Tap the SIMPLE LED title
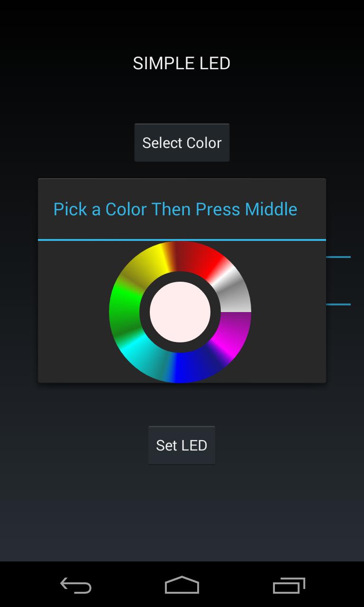The width and height of the screenshot is (364, 607). (x=182, y=63)
